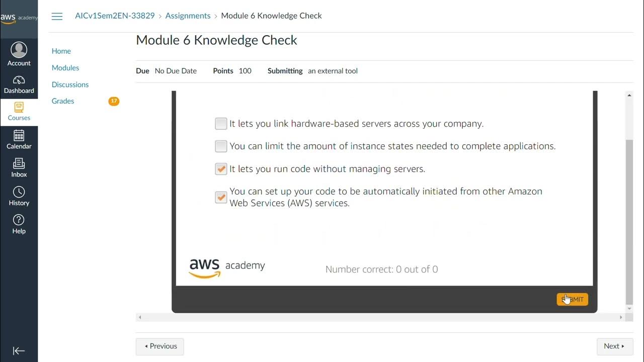Open the History clock icon

coord(19,192)
